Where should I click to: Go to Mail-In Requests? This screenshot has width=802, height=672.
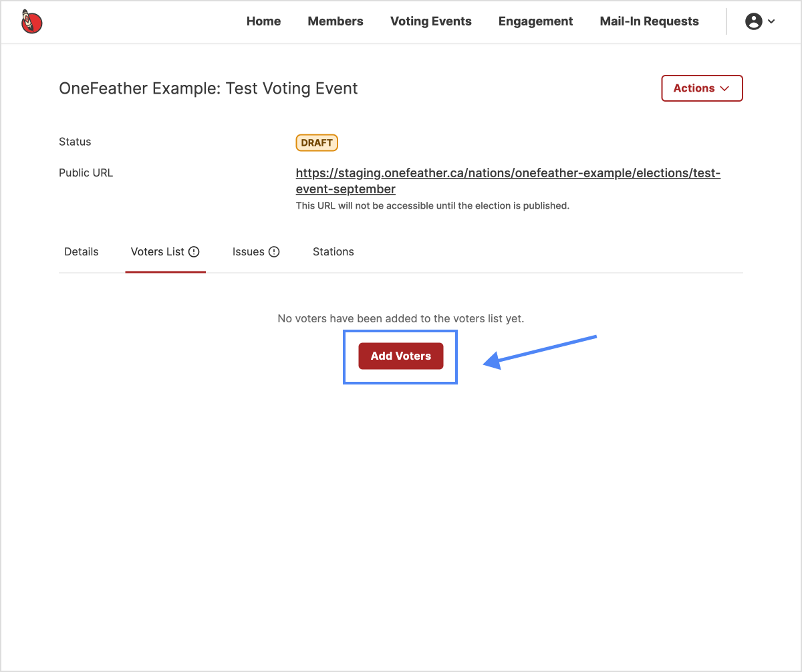649,21
